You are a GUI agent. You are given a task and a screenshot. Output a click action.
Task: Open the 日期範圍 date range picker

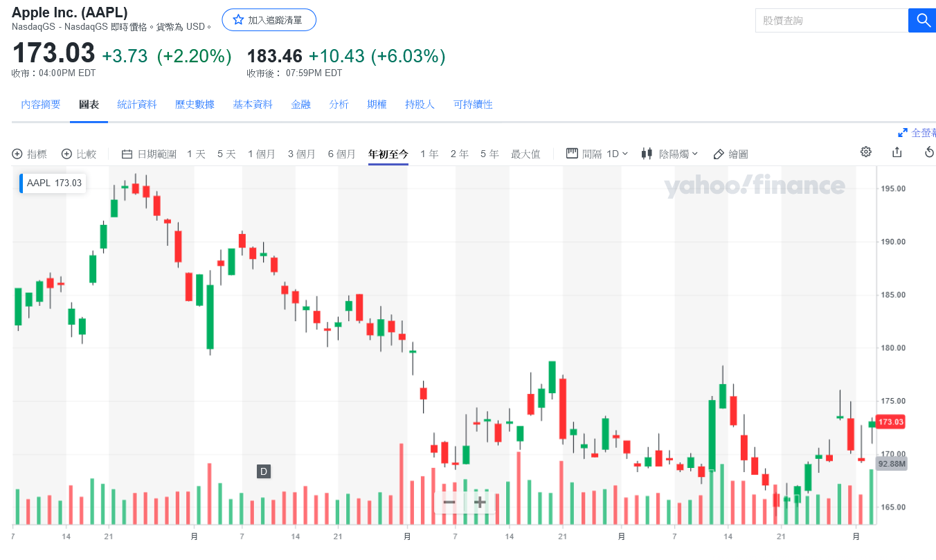(149, 154)
